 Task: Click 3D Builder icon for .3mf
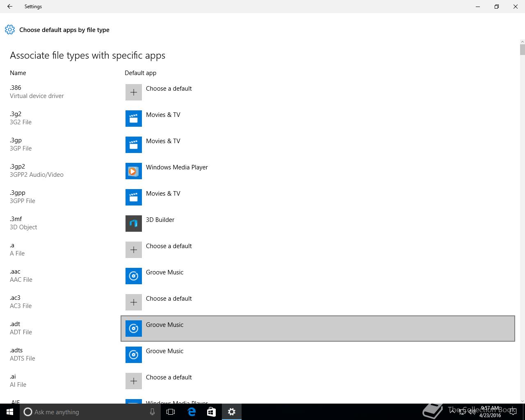(134, 224)
